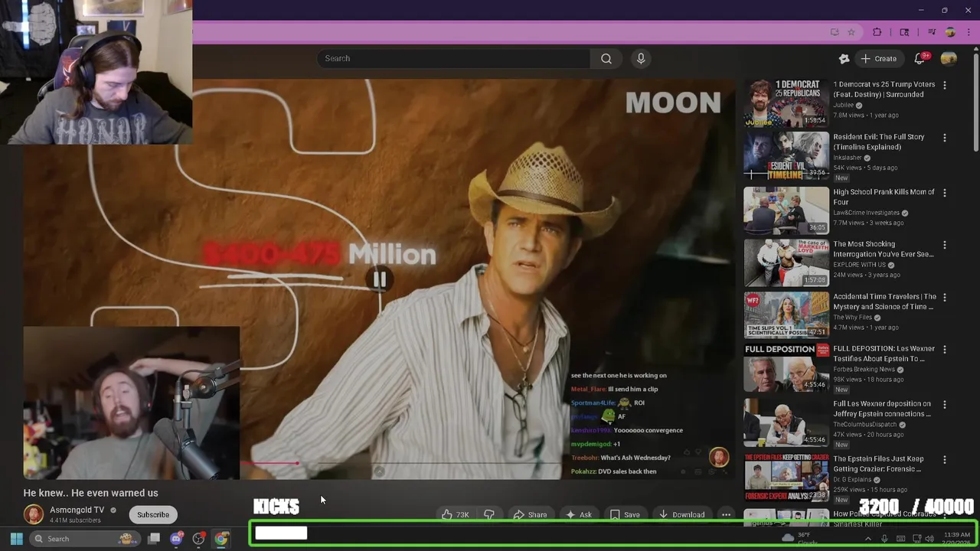Screen dimensions: 980x551
Task: Like the video with thumbs-up 73K
Action: [x=456, y=515]
